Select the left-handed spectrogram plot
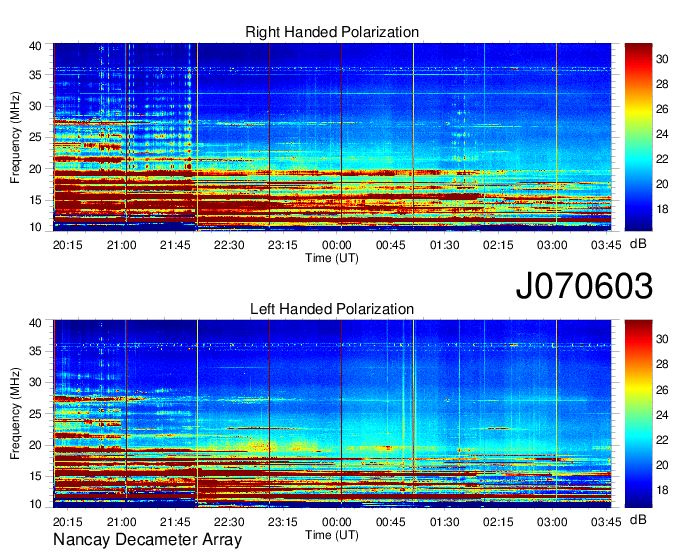 [x=332, y=414]
